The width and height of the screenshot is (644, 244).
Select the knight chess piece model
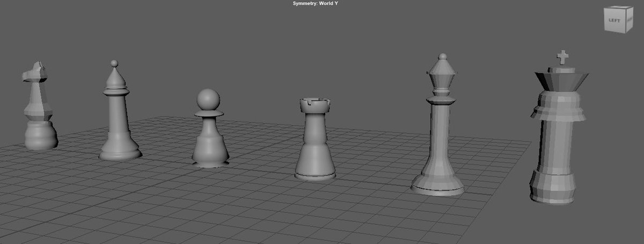(x=39, y=106)
